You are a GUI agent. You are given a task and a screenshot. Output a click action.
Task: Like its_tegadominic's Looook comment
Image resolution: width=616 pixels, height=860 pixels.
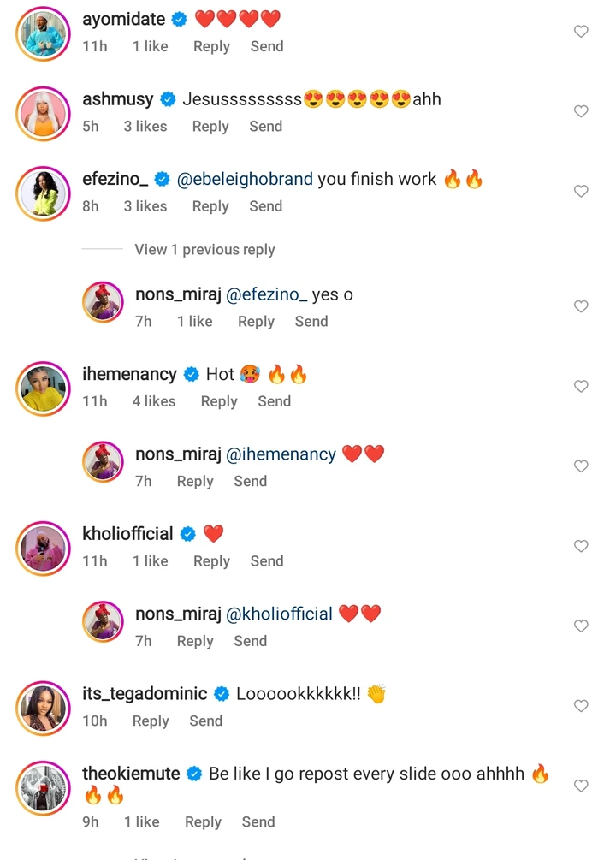[581, 706]
